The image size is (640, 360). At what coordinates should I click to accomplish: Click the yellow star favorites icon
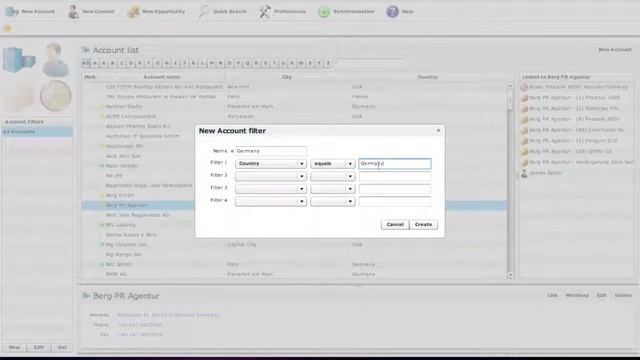[x=7, y=28]
